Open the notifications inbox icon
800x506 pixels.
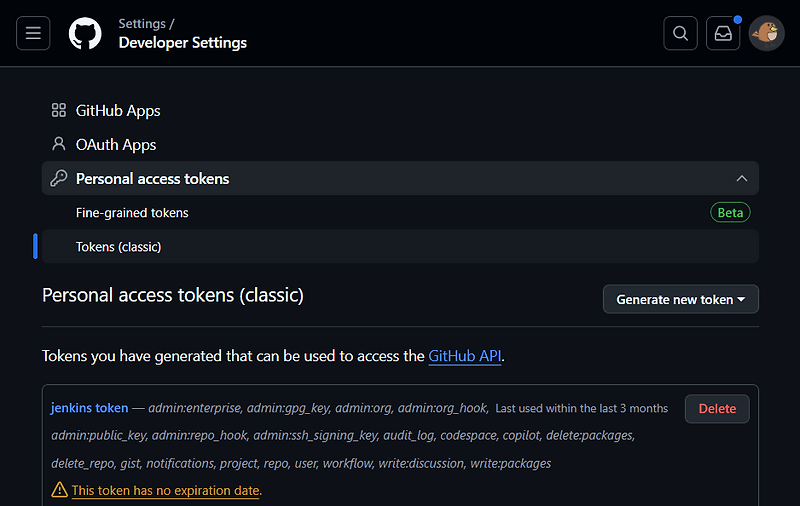723,33
